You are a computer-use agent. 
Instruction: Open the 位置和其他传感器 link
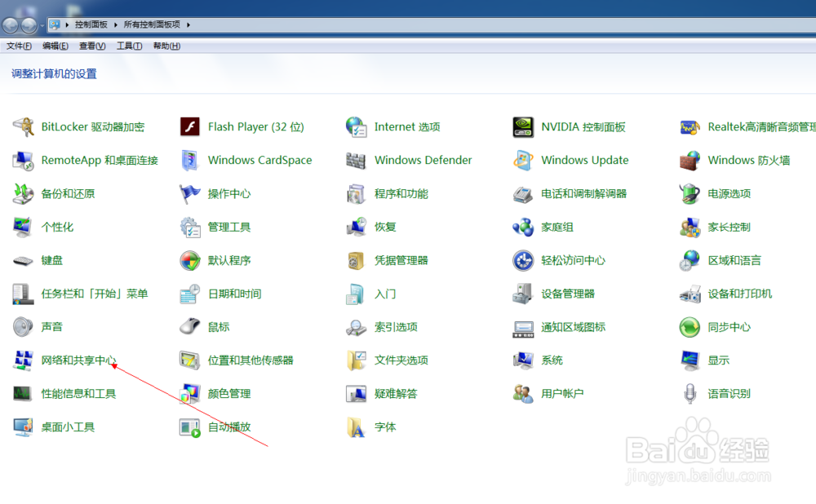tap(251, 360)
